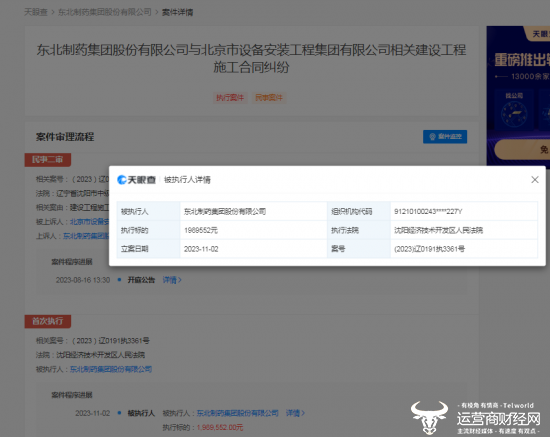
Task: Click the 被上诉人 北京市设备 link
Action: tap(89, 222)
